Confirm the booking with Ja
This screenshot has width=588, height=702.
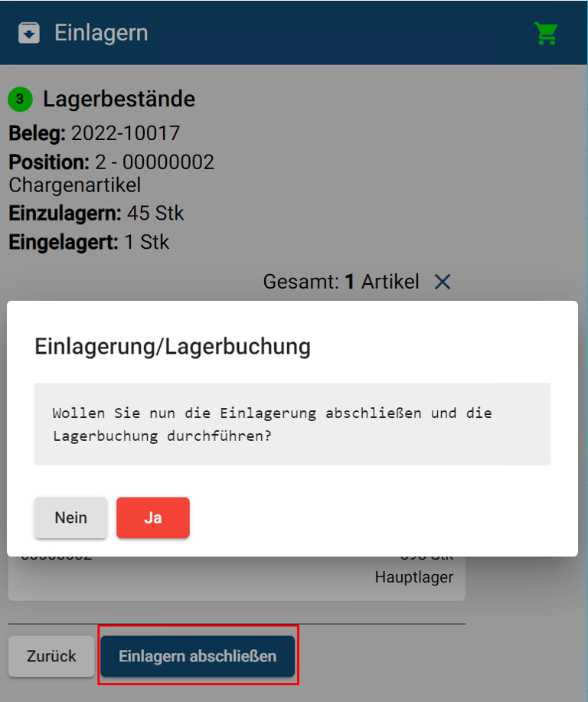[x=152, y=518]
